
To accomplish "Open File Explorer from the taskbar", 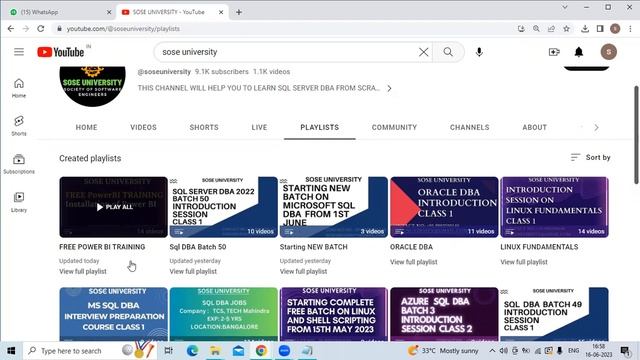I will [x=215, y=351].
